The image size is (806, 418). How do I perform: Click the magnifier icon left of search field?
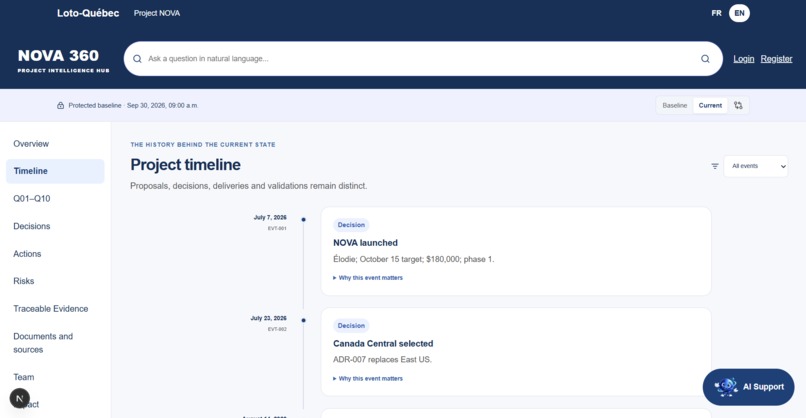(x=137, y=59)
